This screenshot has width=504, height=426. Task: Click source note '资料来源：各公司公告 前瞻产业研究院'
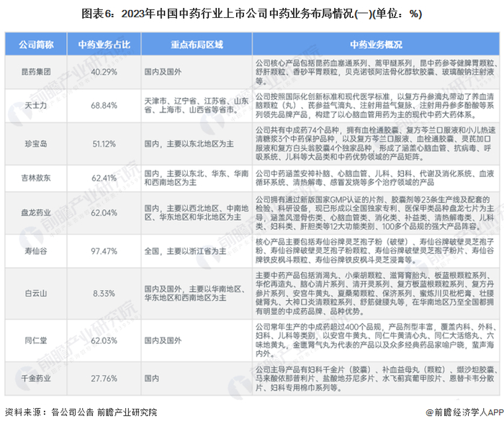pos(81,412)
